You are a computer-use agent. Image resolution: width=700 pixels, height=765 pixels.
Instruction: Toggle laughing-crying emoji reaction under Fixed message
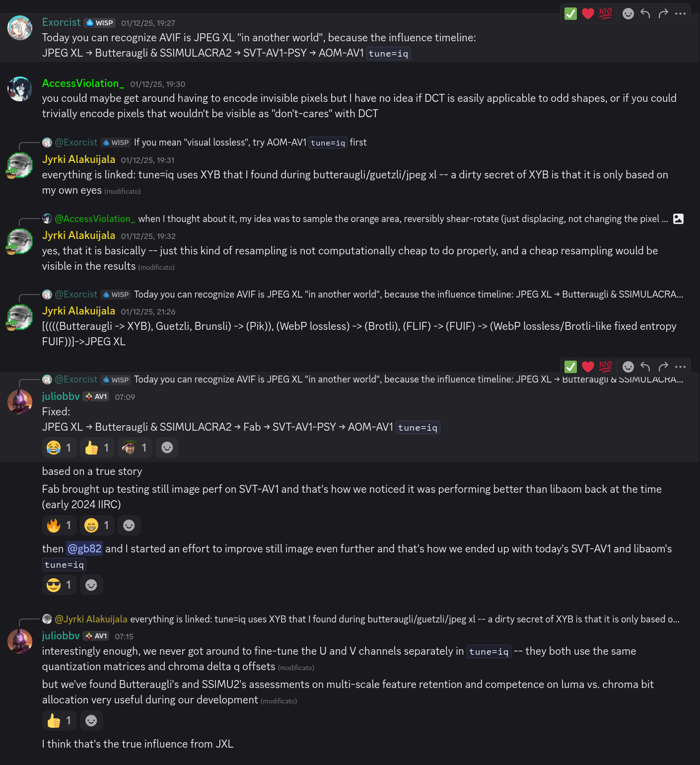59,448
